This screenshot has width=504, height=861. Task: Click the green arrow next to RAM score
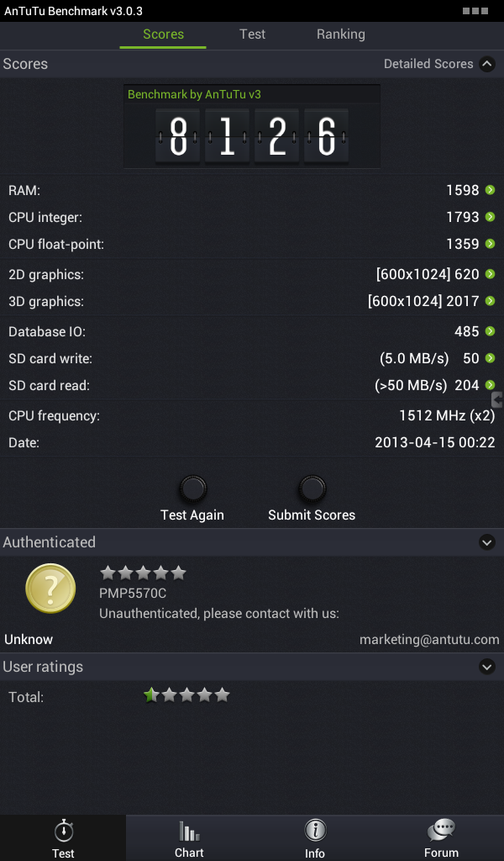tap(491, 190)
